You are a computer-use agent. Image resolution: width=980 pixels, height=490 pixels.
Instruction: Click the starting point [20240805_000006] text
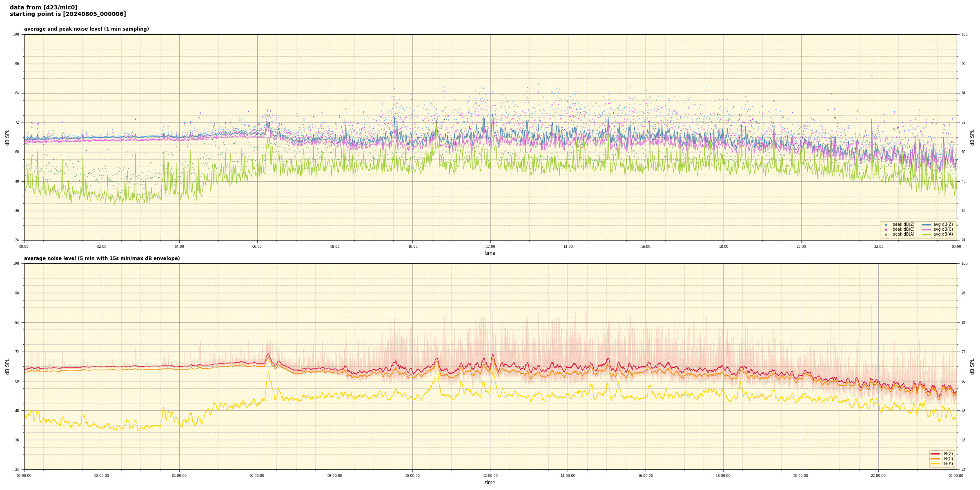click(68, 14)
